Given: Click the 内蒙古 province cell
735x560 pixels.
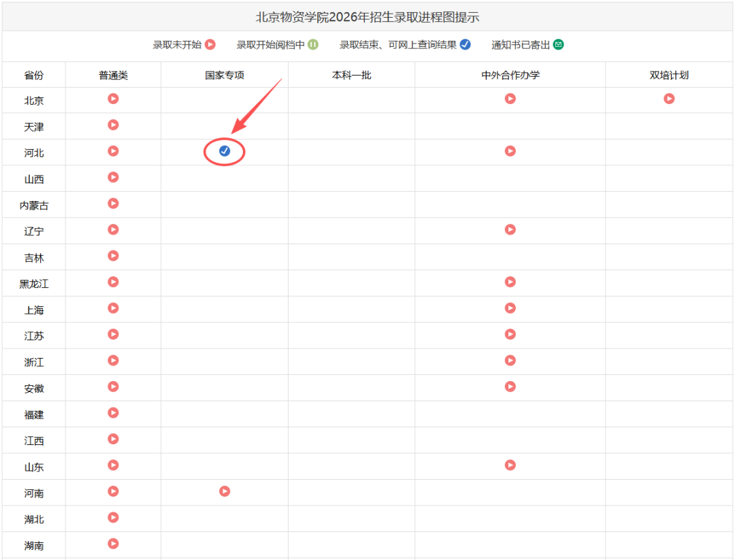Looking at the screenshot, I should 34,205.
